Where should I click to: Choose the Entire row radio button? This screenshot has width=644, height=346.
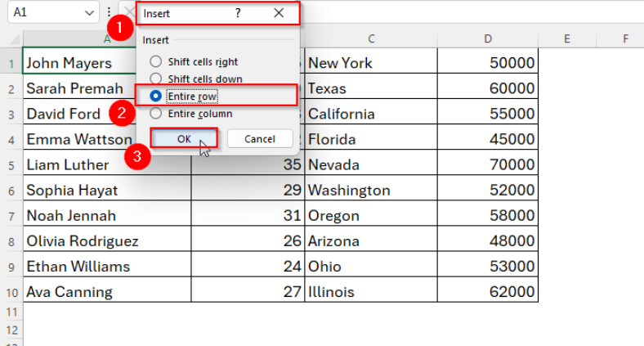point(155,96)
